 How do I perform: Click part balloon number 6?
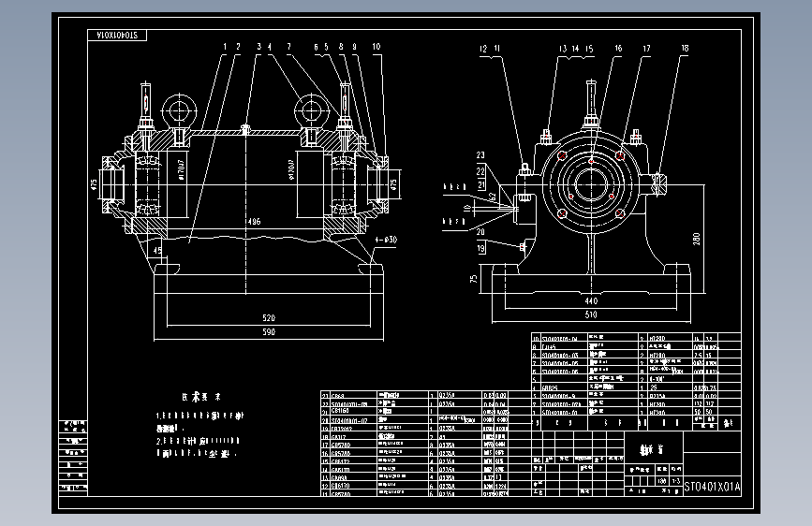[316, 47]
